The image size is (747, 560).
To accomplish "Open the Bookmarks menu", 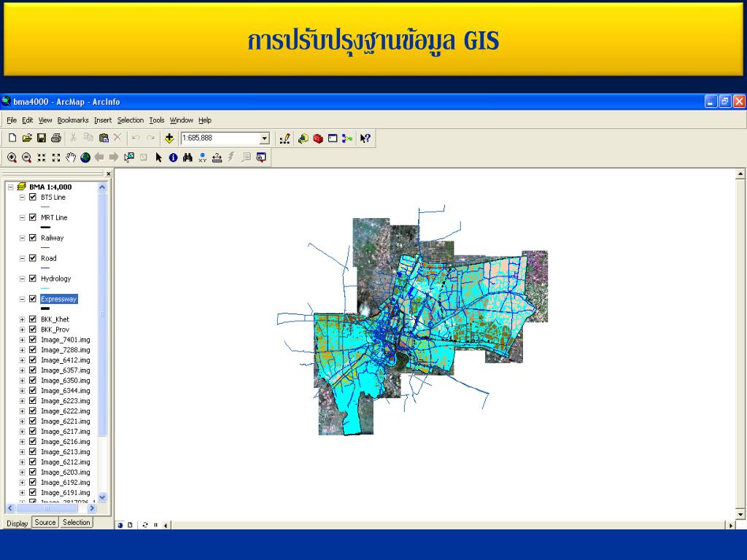I will pyautogui.click(x=73, y=120).
